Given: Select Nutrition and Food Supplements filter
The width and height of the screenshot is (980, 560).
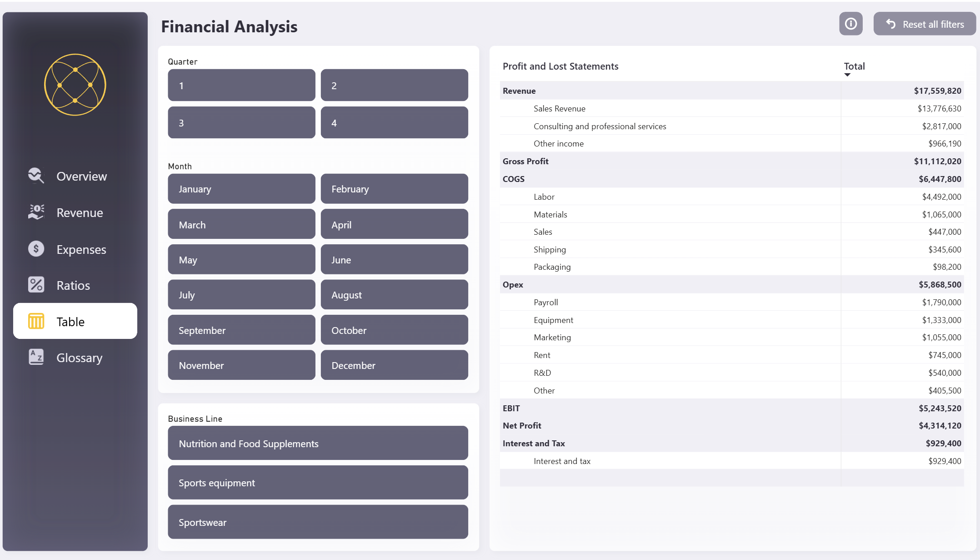Looking at the screenshot, I should pyautogui.click(x=318, y=443).
